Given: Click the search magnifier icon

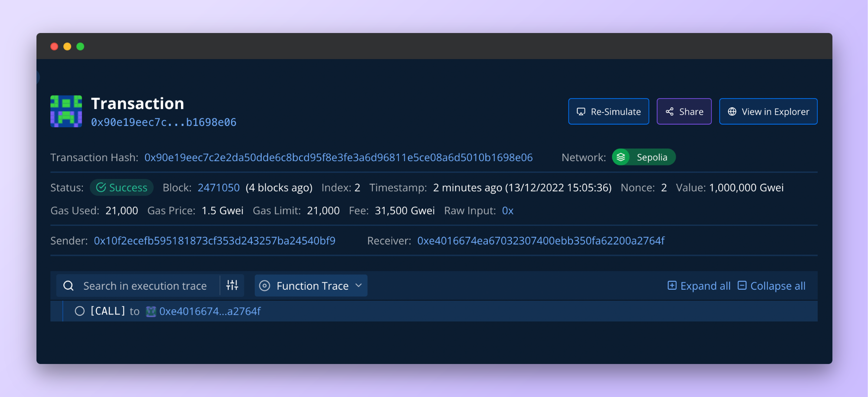Looking at the screenshot, I should click(69, 285).
